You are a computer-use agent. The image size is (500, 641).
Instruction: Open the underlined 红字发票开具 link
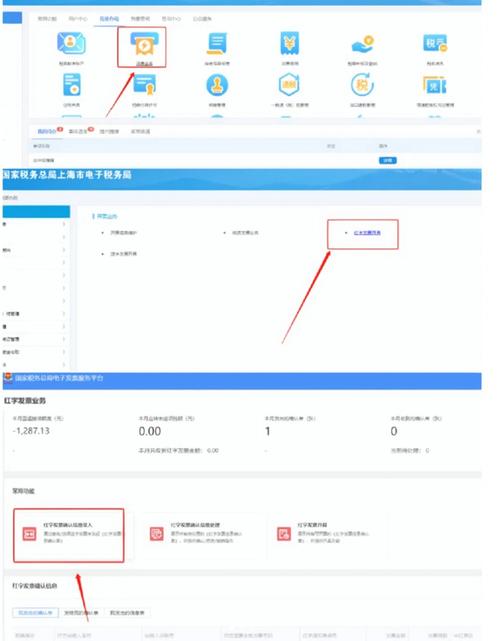367,233
